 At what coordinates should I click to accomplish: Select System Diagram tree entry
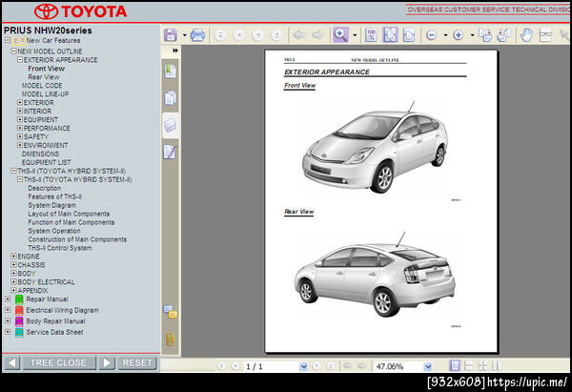point(51,205)
